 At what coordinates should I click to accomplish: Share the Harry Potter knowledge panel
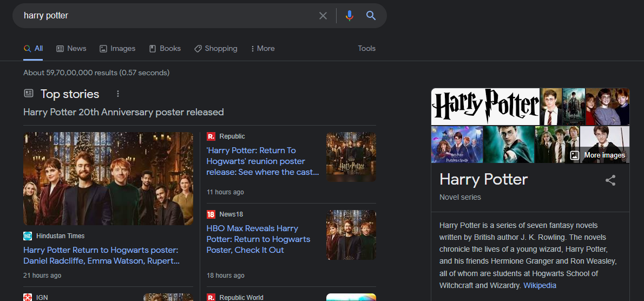coord(610,180)
